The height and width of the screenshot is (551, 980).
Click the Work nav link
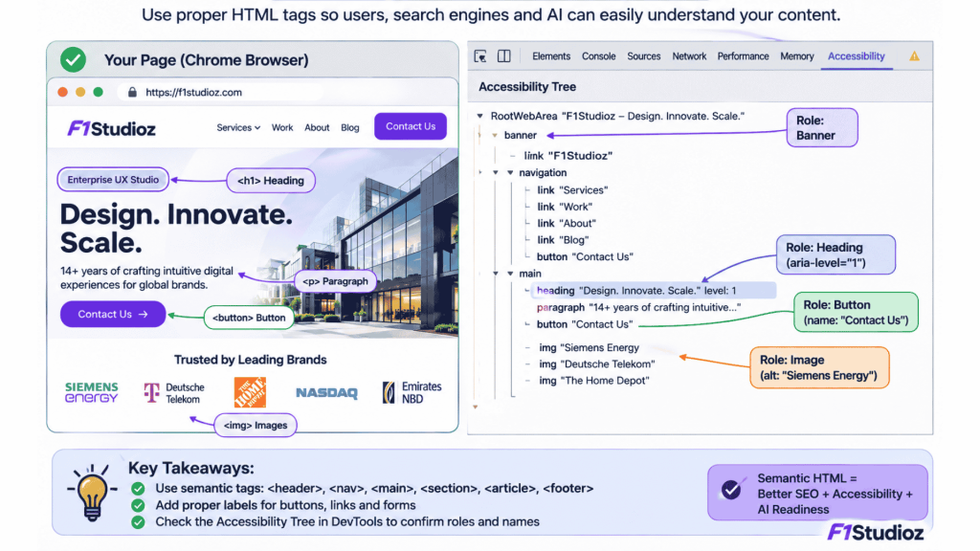[x=282, y=127]
